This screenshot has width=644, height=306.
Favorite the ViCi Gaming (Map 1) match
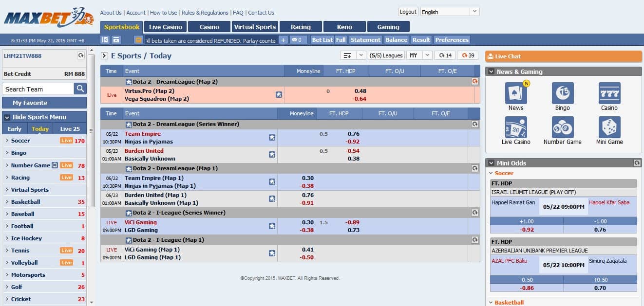click(x=272, y=253)
